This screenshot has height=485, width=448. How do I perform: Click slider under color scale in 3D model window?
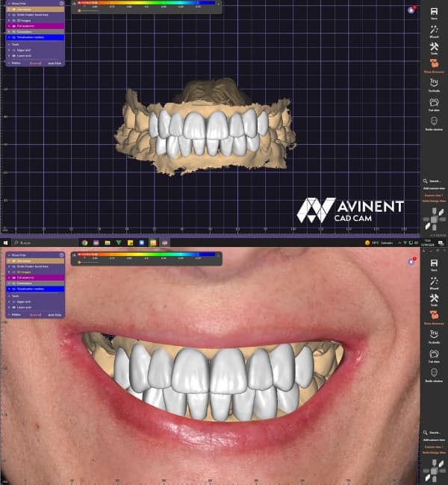(89, 11)
